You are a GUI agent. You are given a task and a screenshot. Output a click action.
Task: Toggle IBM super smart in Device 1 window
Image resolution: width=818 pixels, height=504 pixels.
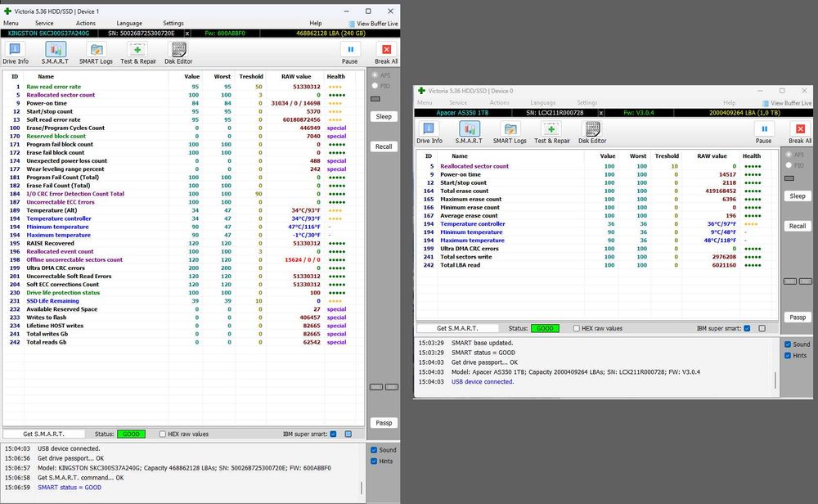click(x=334, y=434)
